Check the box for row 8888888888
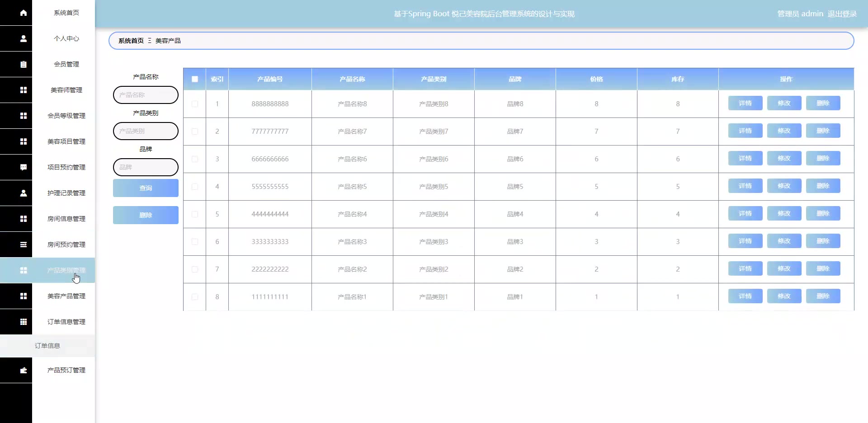This screenshot has height=423, width=868. pos(195,104)
